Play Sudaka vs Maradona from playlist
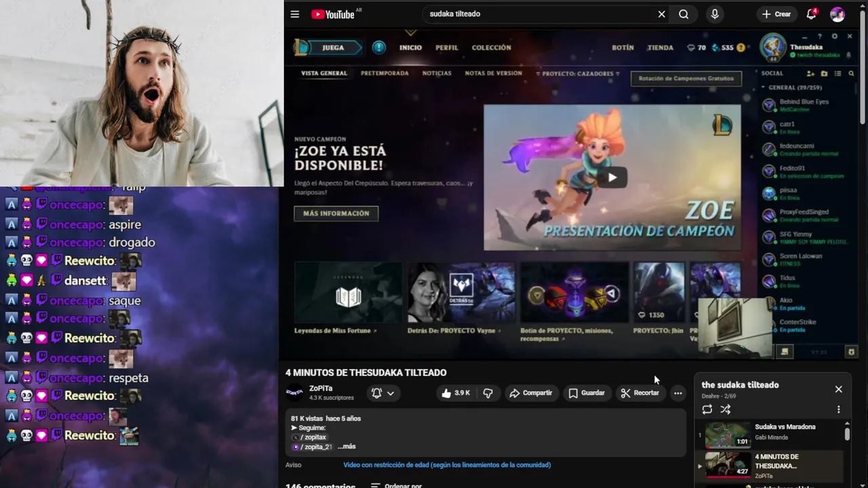The image size is (868, 488). click(x=770, y=435)
